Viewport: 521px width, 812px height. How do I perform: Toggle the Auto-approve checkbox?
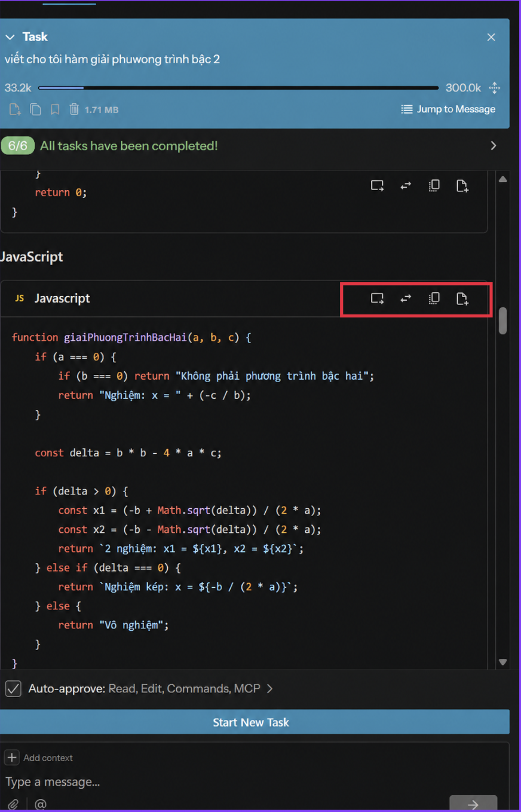(13, 689)
